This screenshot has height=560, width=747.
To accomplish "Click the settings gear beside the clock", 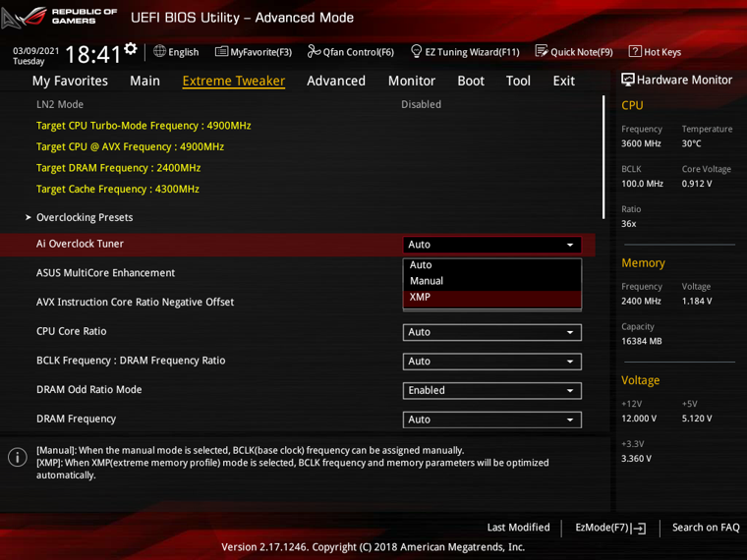I will (131, 48).
